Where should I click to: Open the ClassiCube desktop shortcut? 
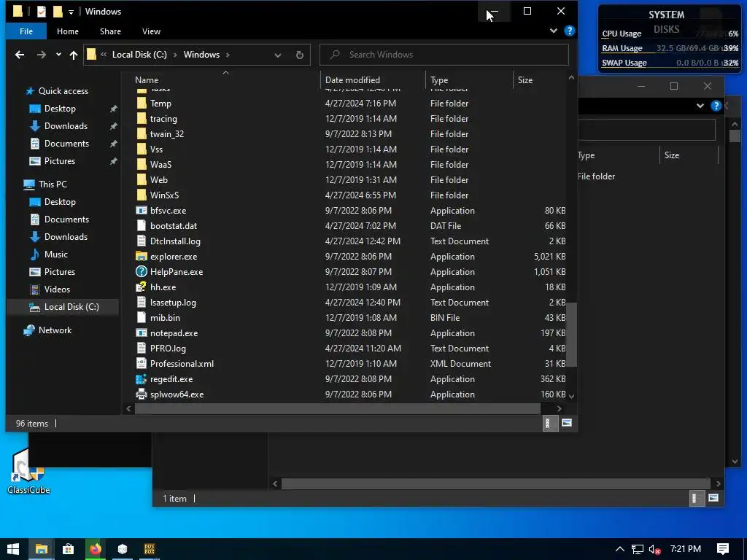click(28, 472)
